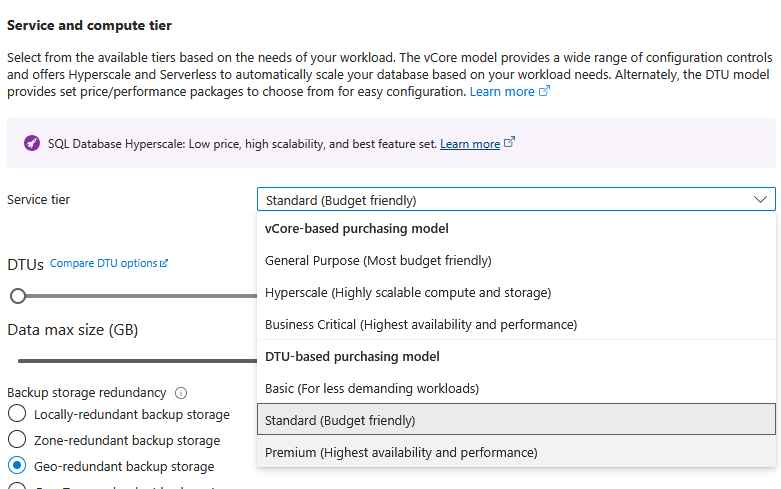Screen dimensions: 781x489
Task: Select Locally-redundant backup storage
Action: pos(17,413)
